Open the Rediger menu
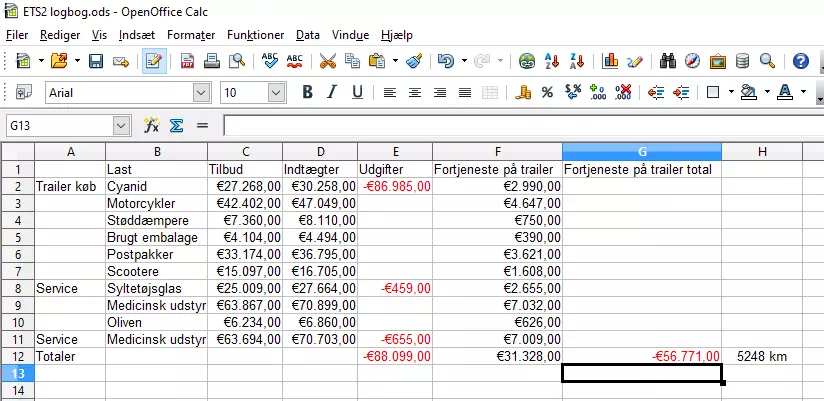This screenshot has height=401, width=824. (60, 35)
